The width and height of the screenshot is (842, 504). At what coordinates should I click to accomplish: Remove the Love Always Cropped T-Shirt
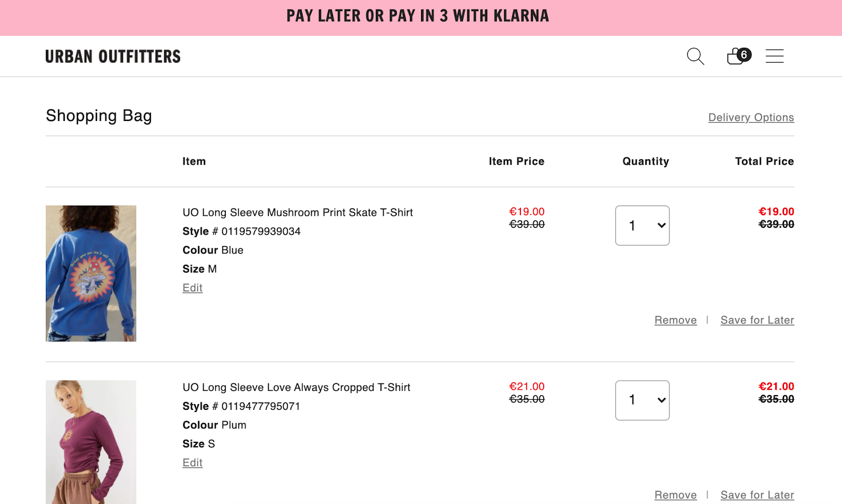pos(675,495)
